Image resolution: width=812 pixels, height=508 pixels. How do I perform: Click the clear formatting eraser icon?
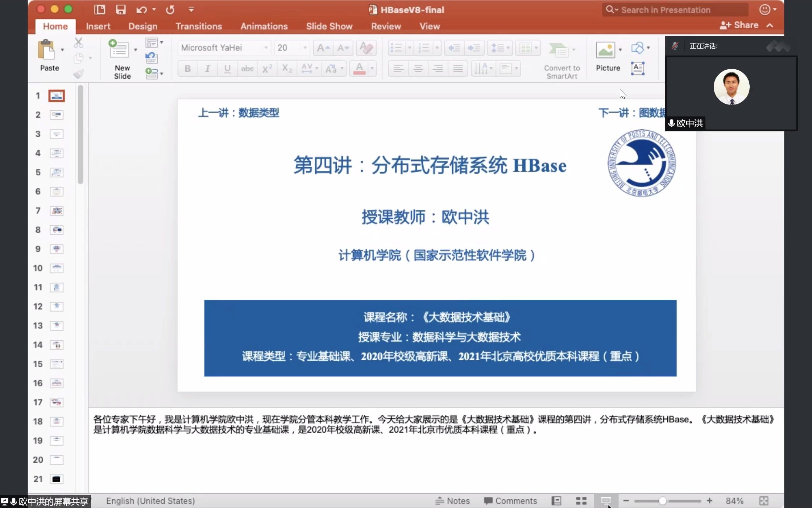[366, 48]
